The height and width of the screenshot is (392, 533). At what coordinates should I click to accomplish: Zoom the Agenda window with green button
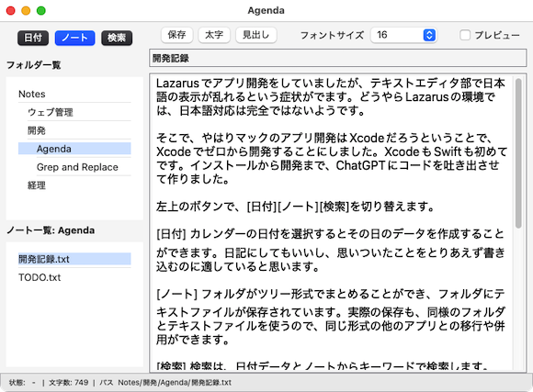(x=41, y=10)
